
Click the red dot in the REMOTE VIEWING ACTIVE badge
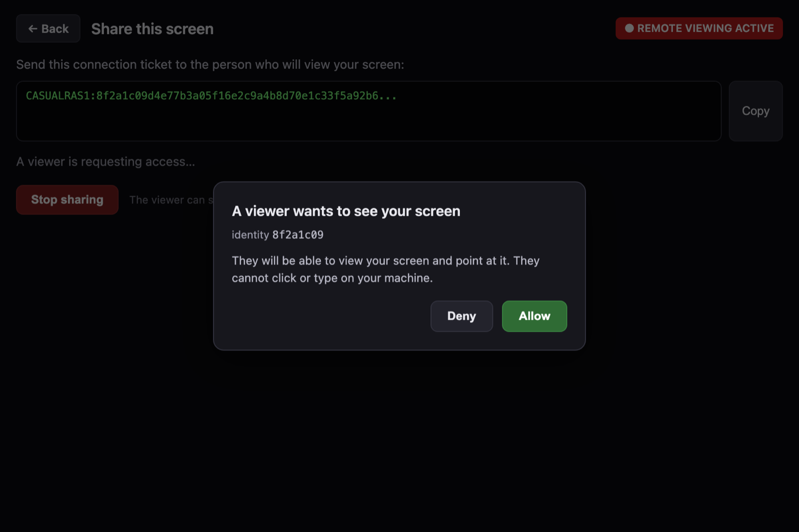pyautogui.click(x=629, y=29)
